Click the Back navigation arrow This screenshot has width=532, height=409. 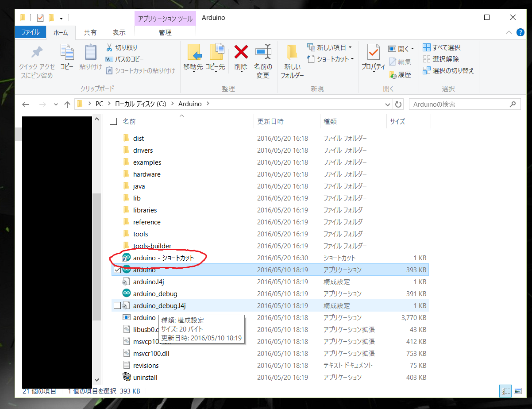(x=26, y=104)
